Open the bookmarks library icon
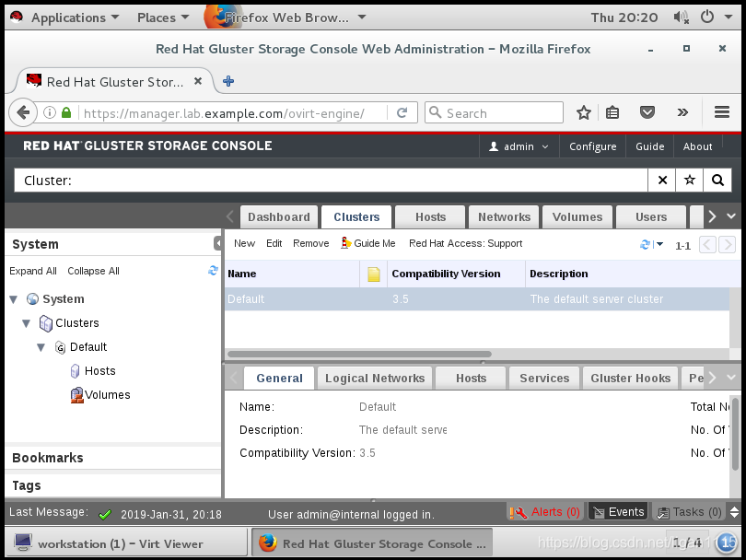This screenshot has height=560, width=746. pyautogui.click(x=612, y=112)
